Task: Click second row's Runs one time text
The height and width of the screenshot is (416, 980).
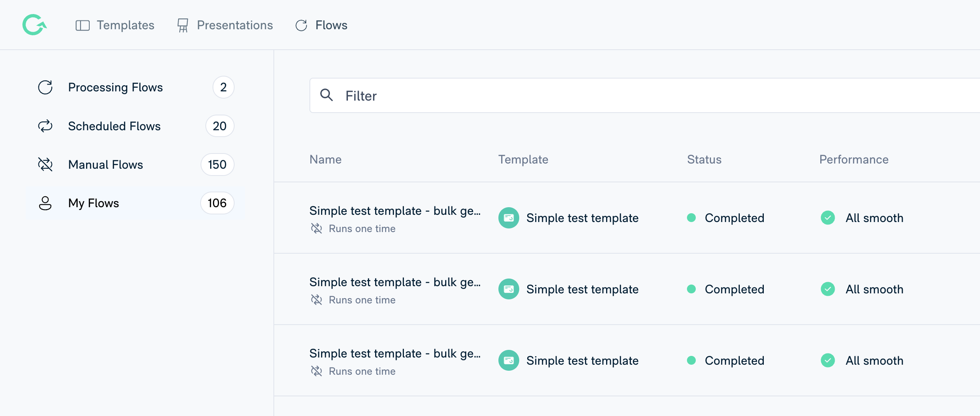Action: click(362, 300)
